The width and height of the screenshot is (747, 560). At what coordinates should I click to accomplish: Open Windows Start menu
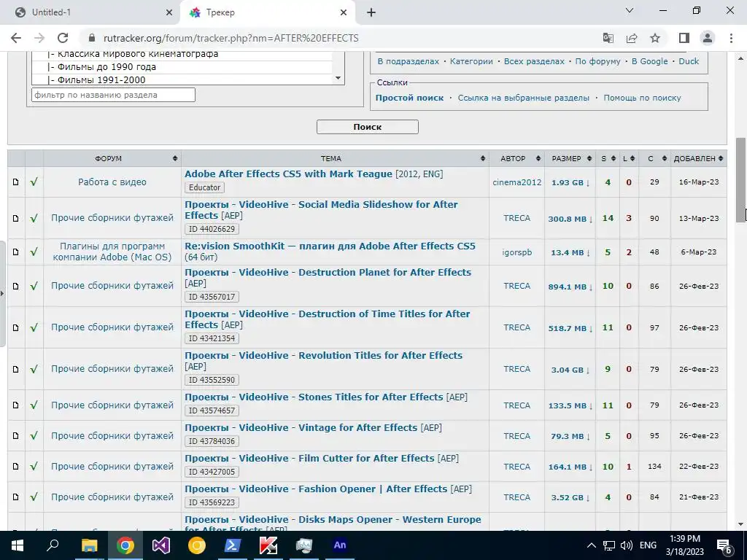18,545
